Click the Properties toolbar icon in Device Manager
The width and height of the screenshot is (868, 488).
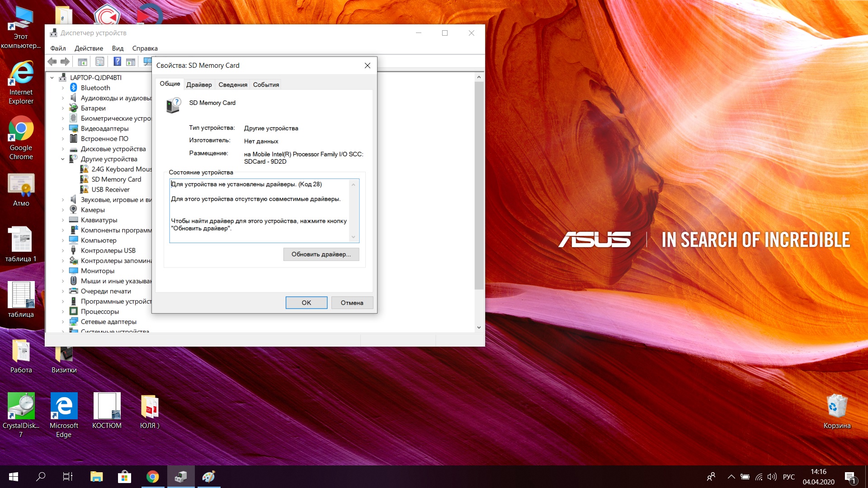click(100, 61)
